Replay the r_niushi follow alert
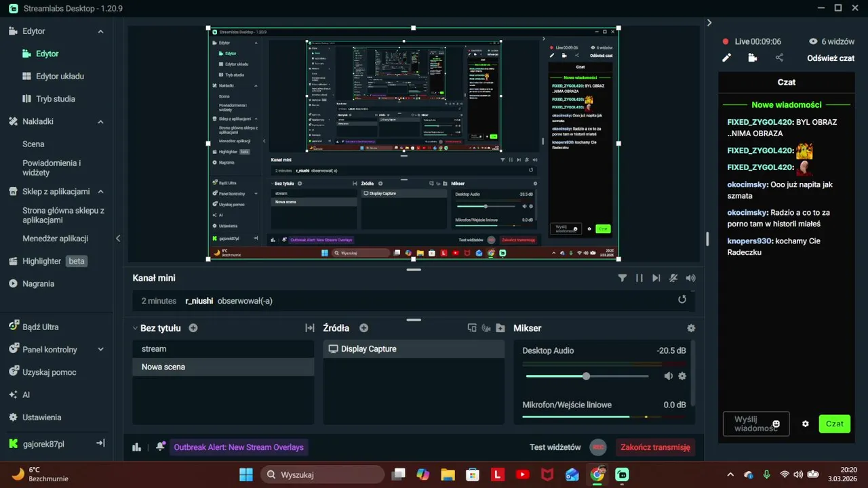Image resolution: width=868 pixels, height=488 pixels. (x=682, y=300)
